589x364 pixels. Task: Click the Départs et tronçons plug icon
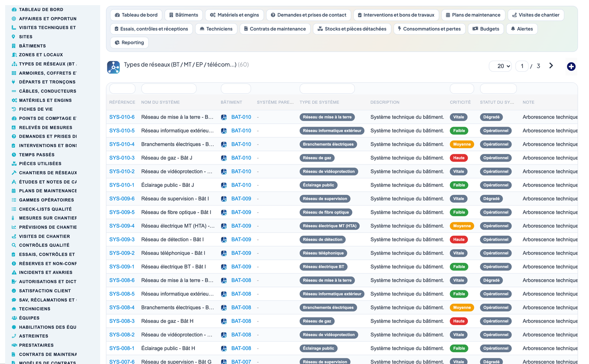(14, 82)
